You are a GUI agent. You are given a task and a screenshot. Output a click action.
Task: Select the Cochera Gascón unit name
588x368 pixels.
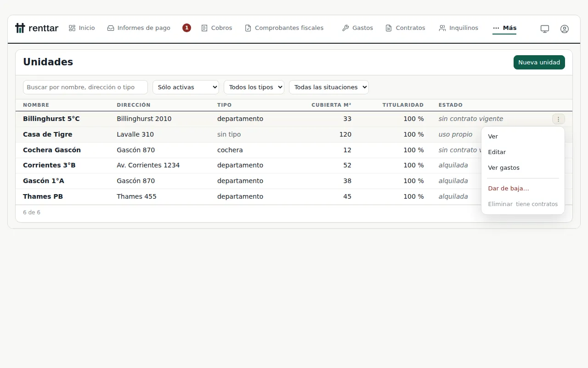(52, 150)
